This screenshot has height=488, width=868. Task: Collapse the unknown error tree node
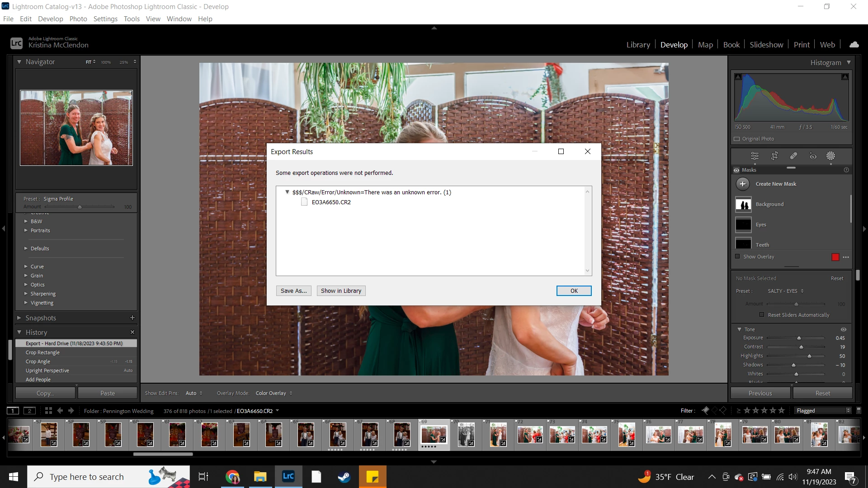(287, 192)
